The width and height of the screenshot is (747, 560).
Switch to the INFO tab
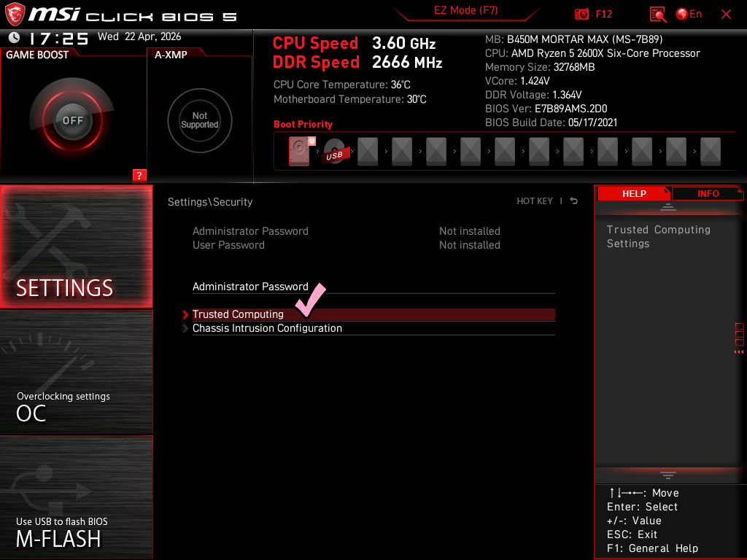pyautogui.click(x=708, y=193)
